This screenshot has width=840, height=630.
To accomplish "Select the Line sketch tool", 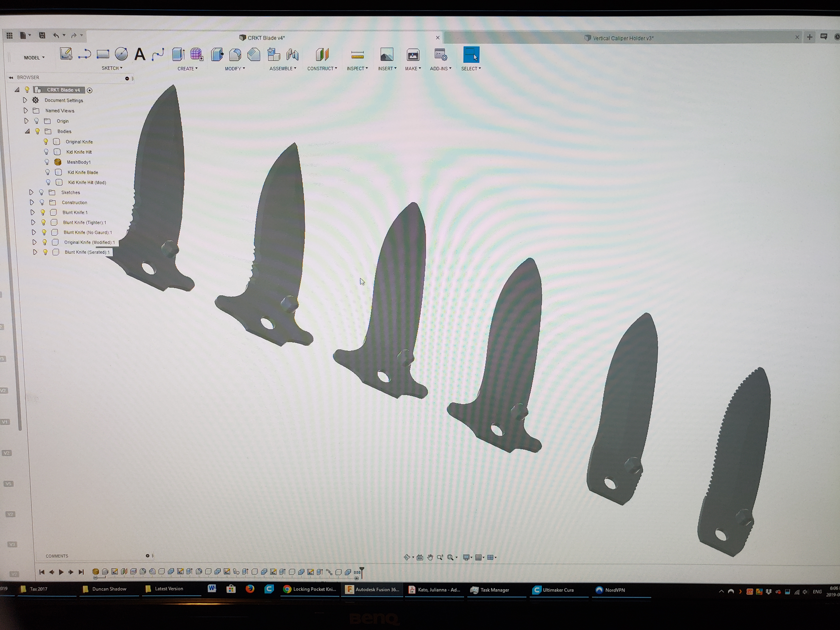I will pos(84,54).
